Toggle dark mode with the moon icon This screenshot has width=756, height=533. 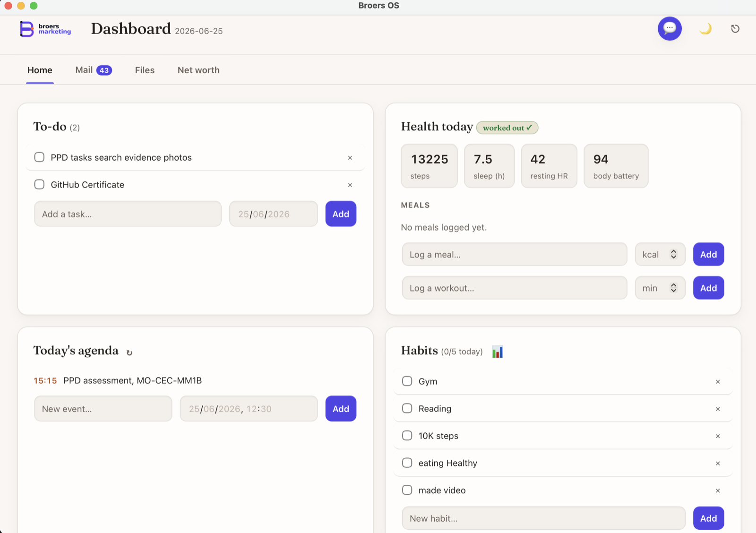point(705,29)
